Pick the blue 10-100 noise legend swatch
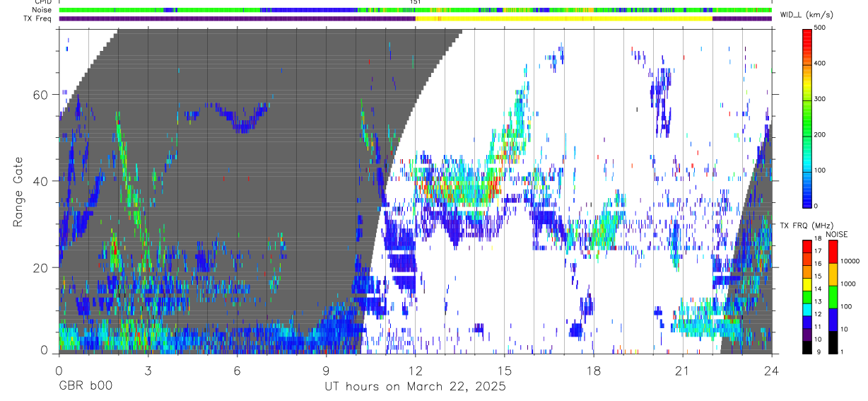Viewport: 868px width, 401px height. click(832, 320)
